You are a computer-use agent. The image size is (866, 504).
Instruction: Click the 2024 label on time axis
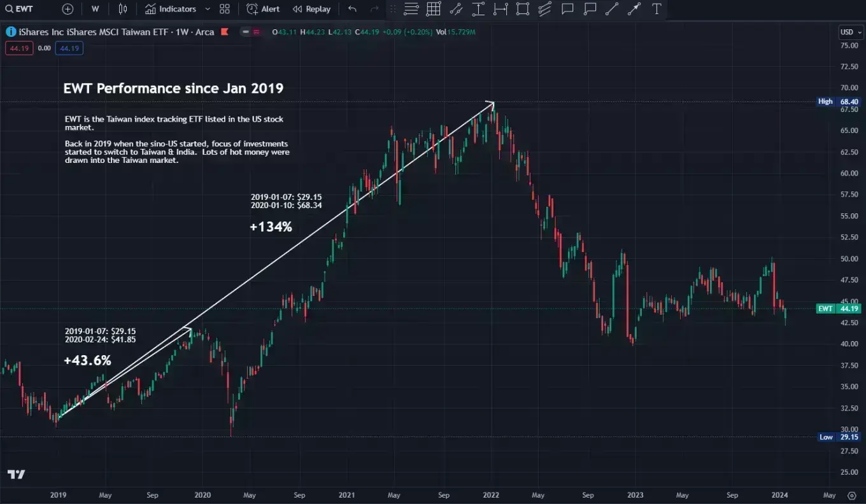779,495
